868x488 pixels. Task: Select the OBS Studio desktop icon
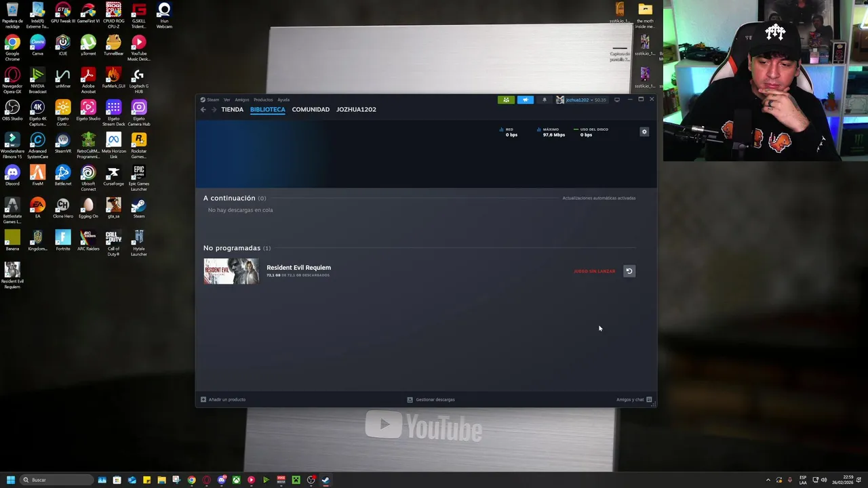(x=12, y=111)
